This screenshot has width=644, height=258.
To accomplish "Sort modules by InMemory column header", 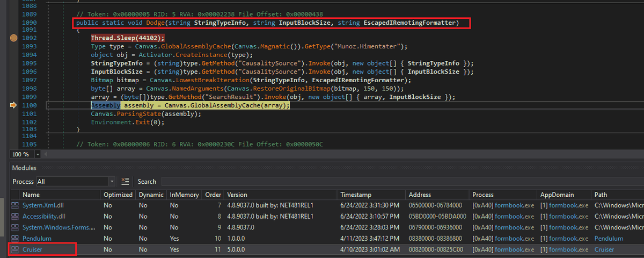I will point(184,195).
